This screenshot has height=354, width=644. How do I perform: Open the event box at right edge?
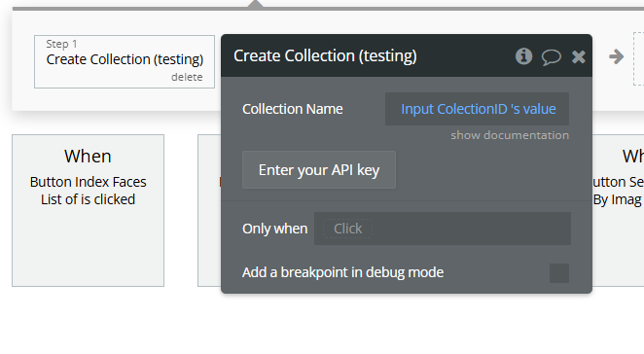point(618,210)
